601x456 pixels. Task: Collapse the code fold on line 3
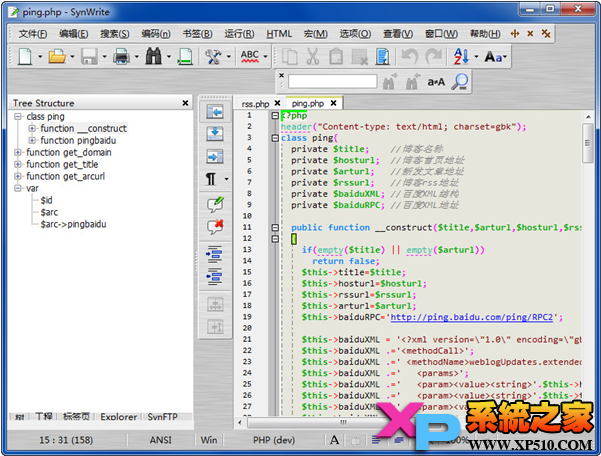[x=275, y=138]
